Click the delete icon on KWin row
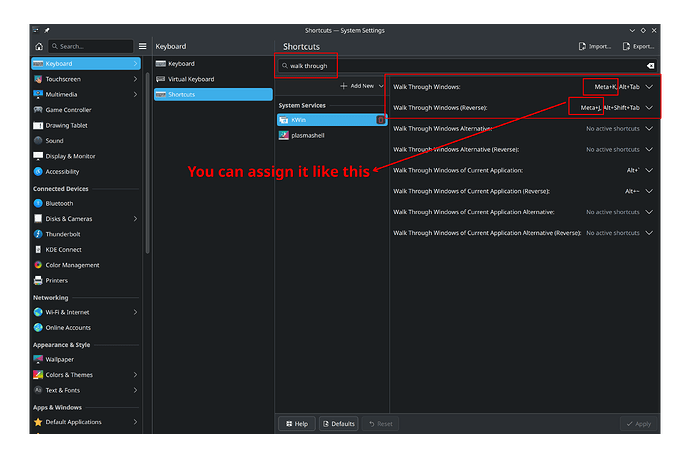This screenshot has height=469, width=690. tap(381, 120)
